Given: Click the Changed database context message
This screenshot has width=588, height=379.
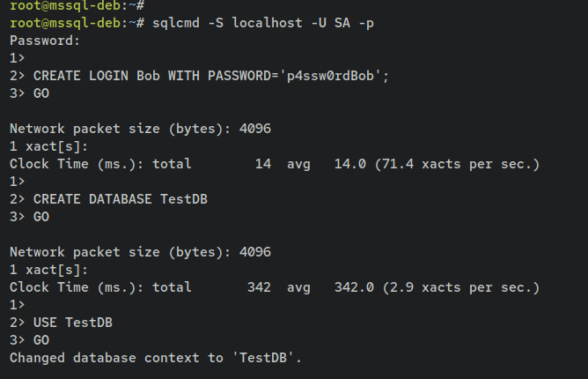Looking at the screenshot, I should click(155, 358).
